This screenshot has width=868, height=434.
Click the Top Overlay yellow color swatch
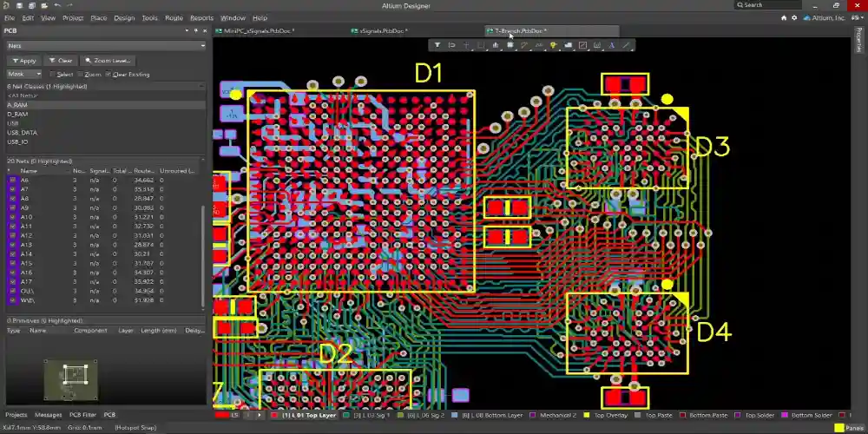pyautogui.click(x=587, y=415)
